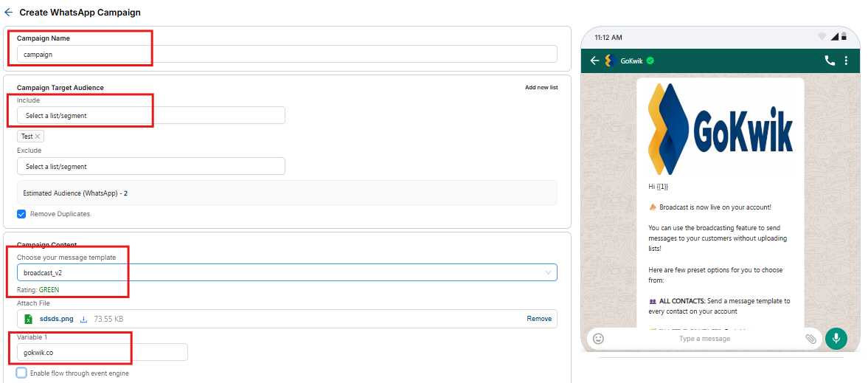Tap the phone call icon in preview
Image resolution: width=868 pixels, height=383 pixels.
830,61
